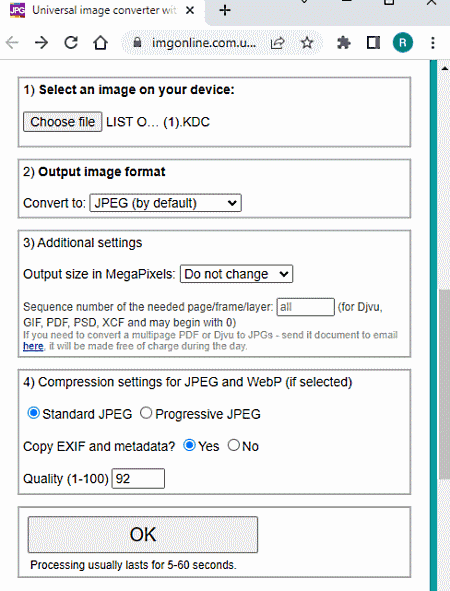Click the Choose file button
Viewport: 450px width, 591px height.
63,122
